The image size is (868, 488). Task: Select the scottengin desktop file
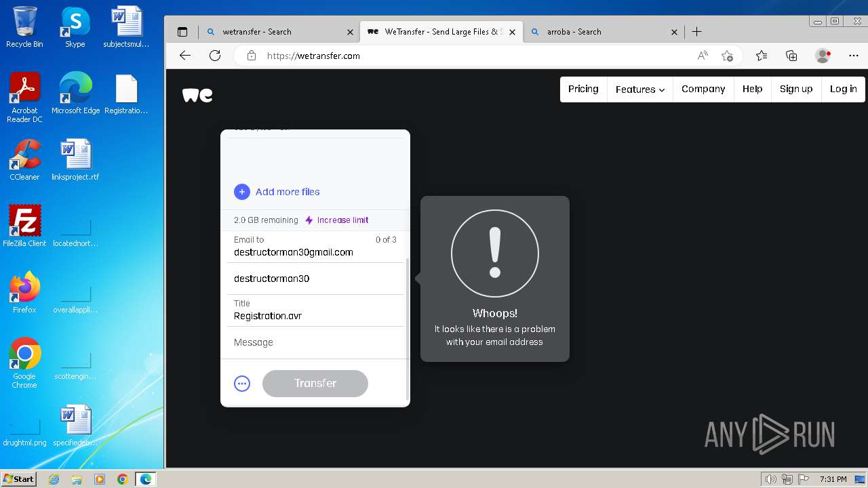(75, 364)
